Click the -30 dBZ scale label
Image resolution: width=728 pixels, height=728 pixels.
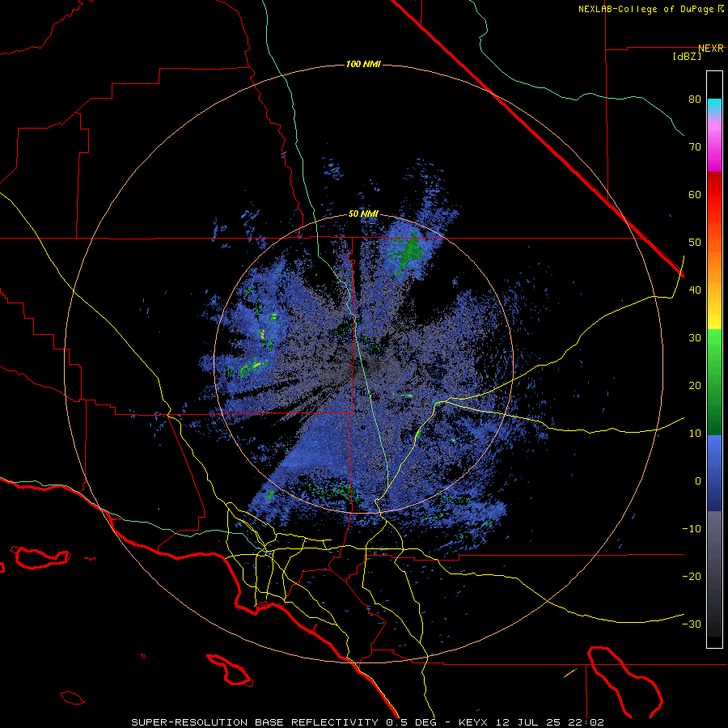tap(692, 624)
